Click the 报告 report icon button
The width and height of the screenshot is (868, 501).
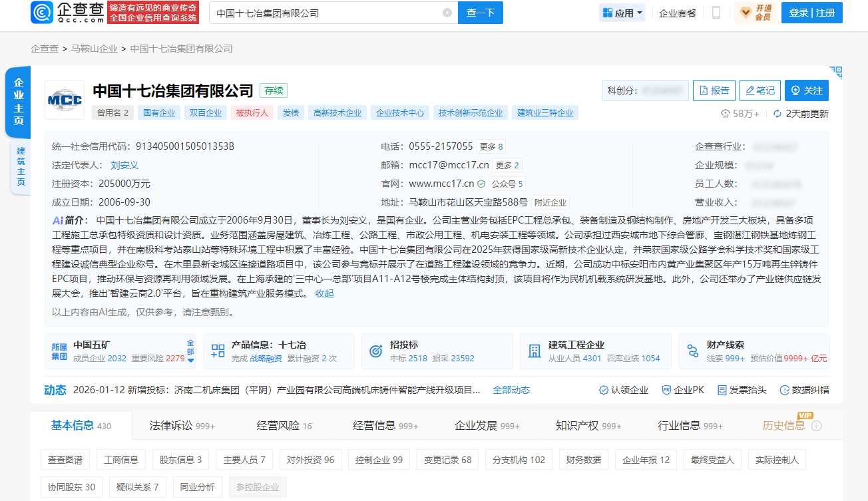click(714, 90)
